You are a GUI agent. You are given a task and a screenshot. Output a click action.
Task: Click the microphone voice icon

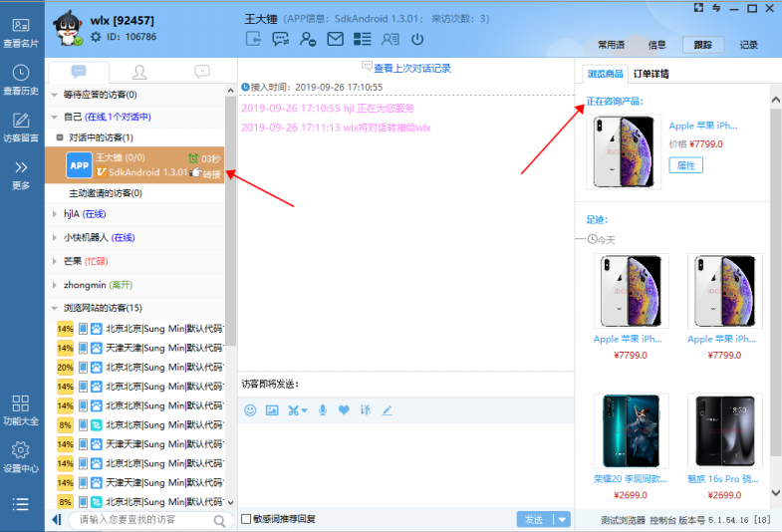click(x=322, y=409)
